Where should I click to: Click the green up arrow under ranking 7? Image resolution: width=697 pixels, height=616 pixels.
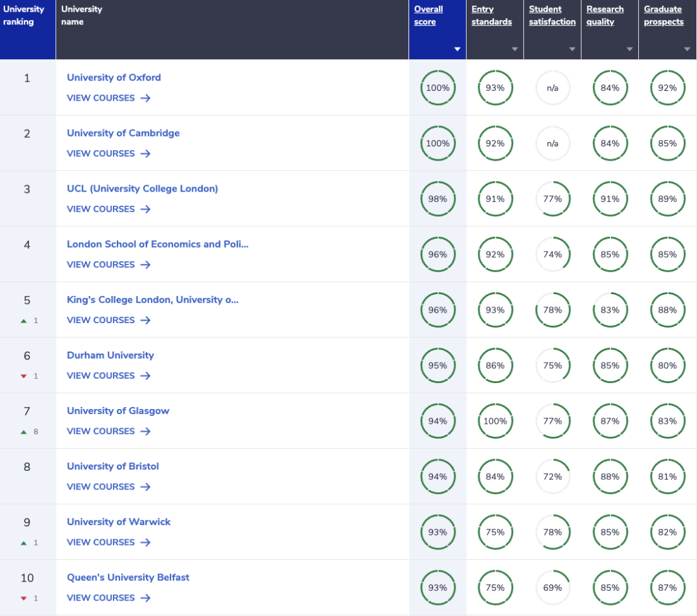click(x=24, y=432)
